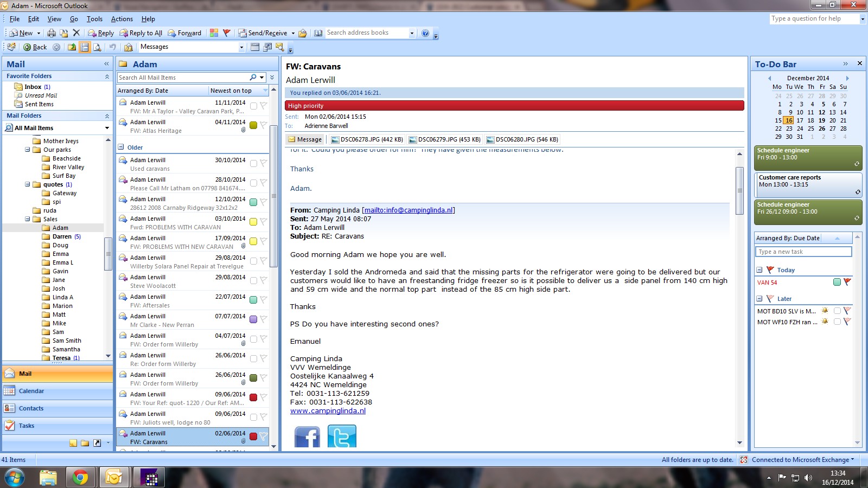This screenshot has height=488, width=868.
Task: Click the Help question mark icon
Action: tap(425, 33)
